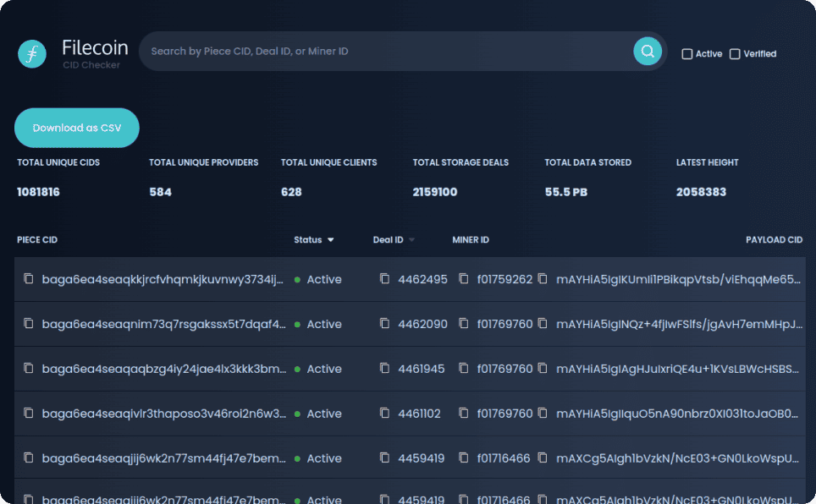The width and height of the screenshot is (816, 504).
Task: Sort table by Status column
Action: (x=314, y=240)
